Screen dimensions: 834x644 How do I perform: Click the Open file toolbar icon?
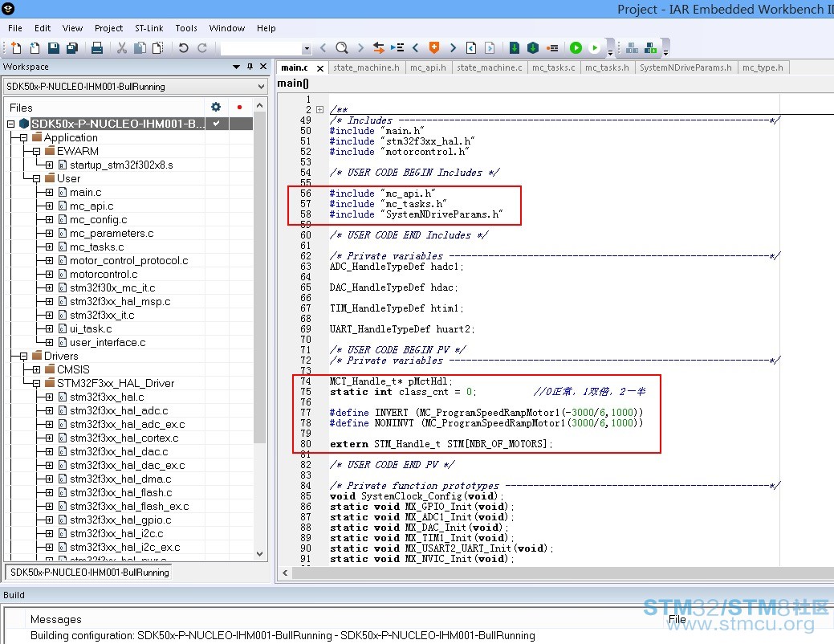tap(35, 48)
